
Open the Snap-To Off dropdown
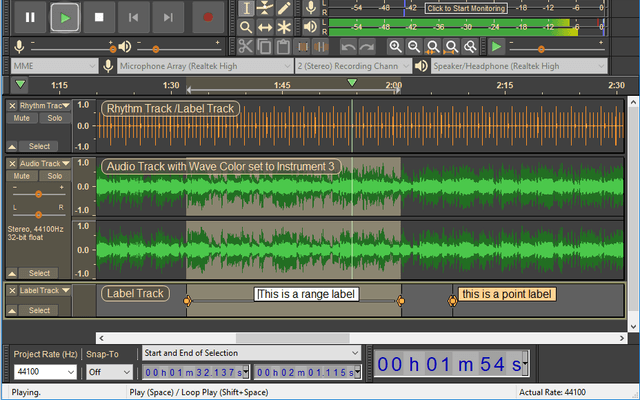tap(109, 372)
